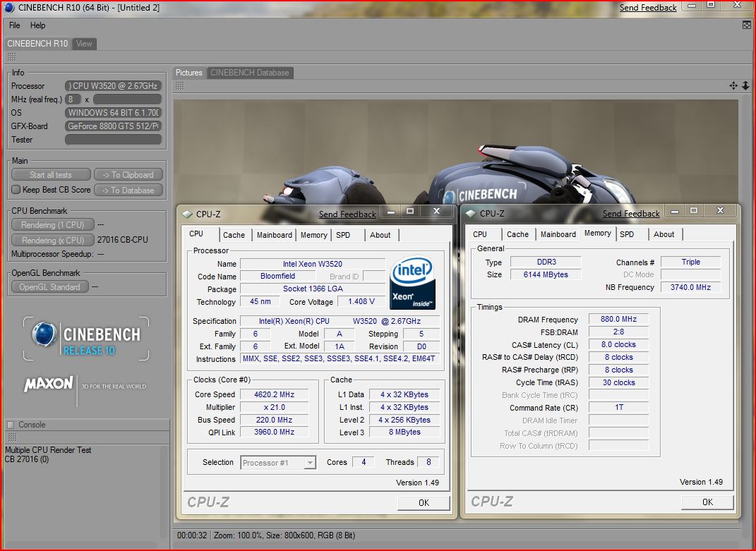756x551 pixels.
Task: Click the grip handle below CINEBENCH R10 tab
Action: (x=11, y=57)
